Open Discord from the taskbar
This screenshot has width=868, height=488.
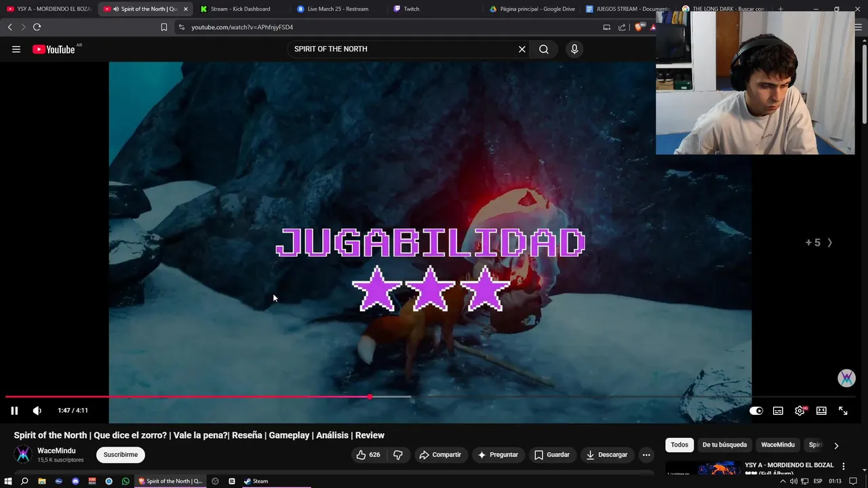point(75,481)
